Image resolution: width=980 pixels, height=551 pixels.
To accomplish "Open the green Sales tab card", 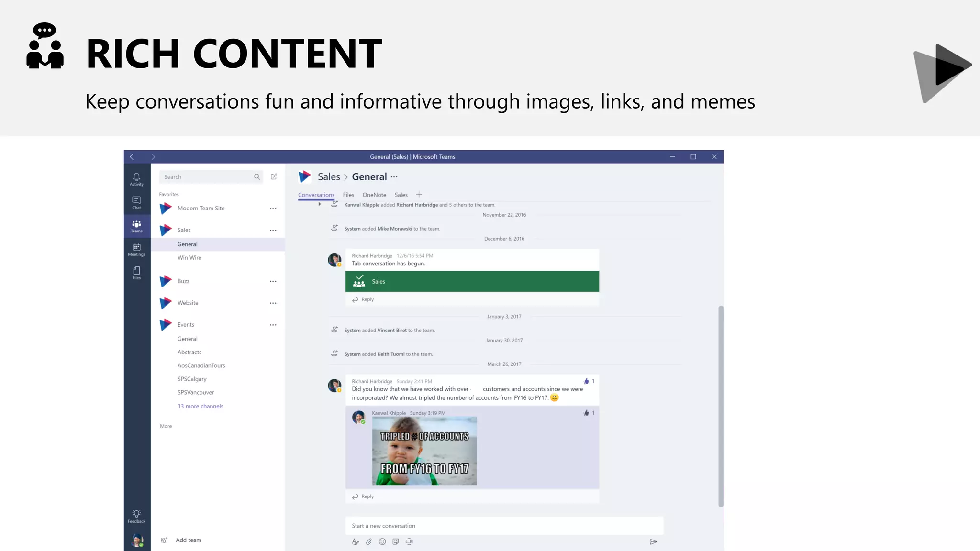I will point(472,282).
